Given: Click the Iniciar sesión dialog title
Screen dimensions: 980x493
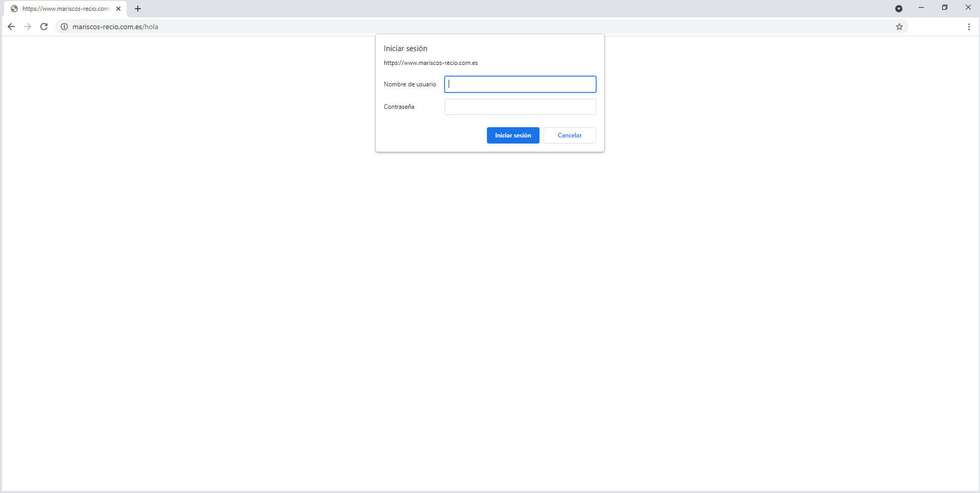Looking at the screenshot, I should [405, 49].
